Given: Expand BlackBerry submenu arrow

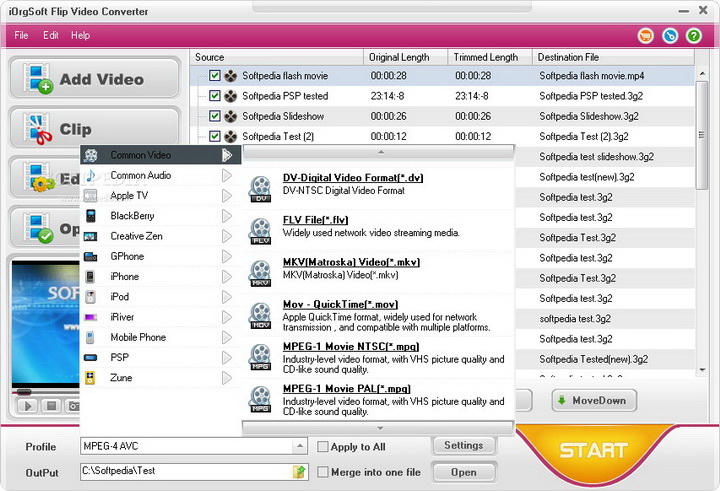Looking at the screenshot, I should [226, 216].
